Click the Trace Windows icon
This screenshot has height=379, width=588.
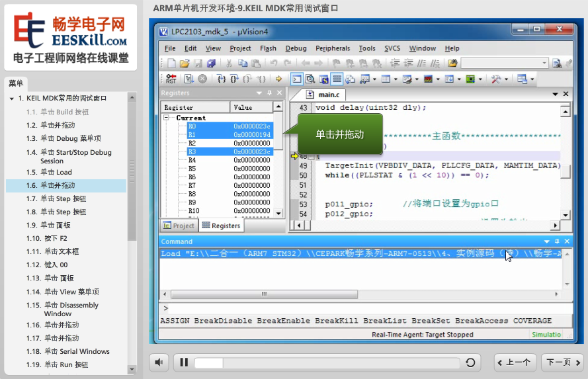pos(449,79)
